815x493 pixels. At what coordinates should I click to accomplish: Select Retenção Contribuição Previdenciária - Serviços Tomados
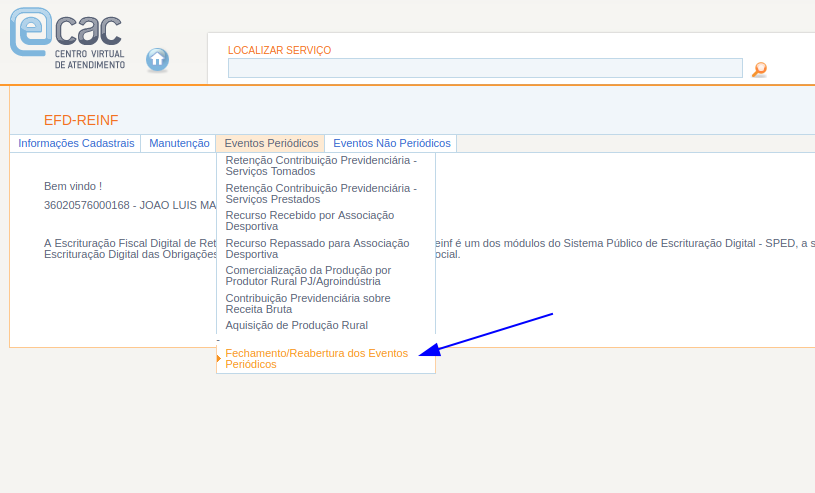coord(321,166)
